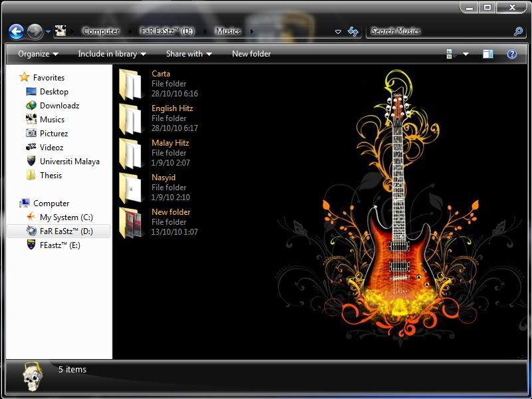Go back with the blue Back arrow
The image size is (532, 399).
(16, 31)
